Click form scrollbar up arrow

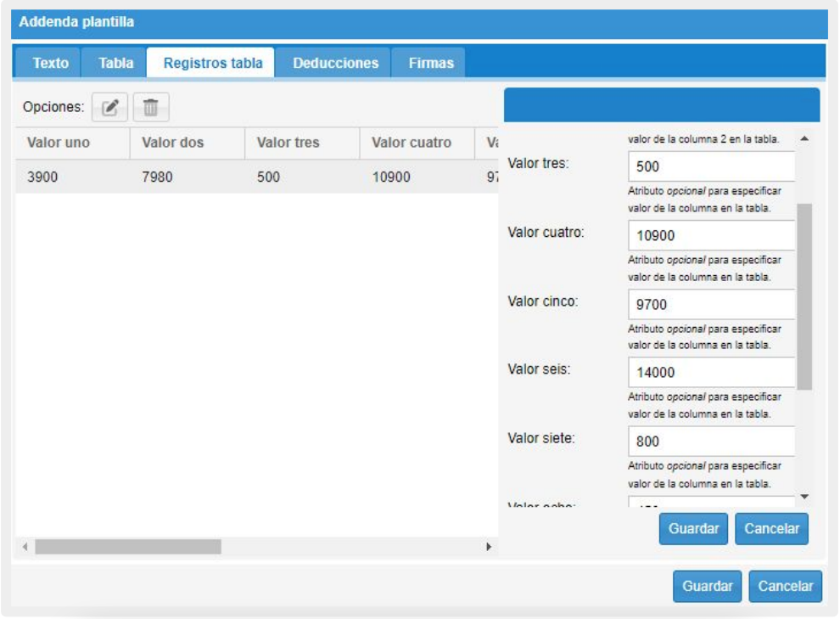click(x=804, y=138)
